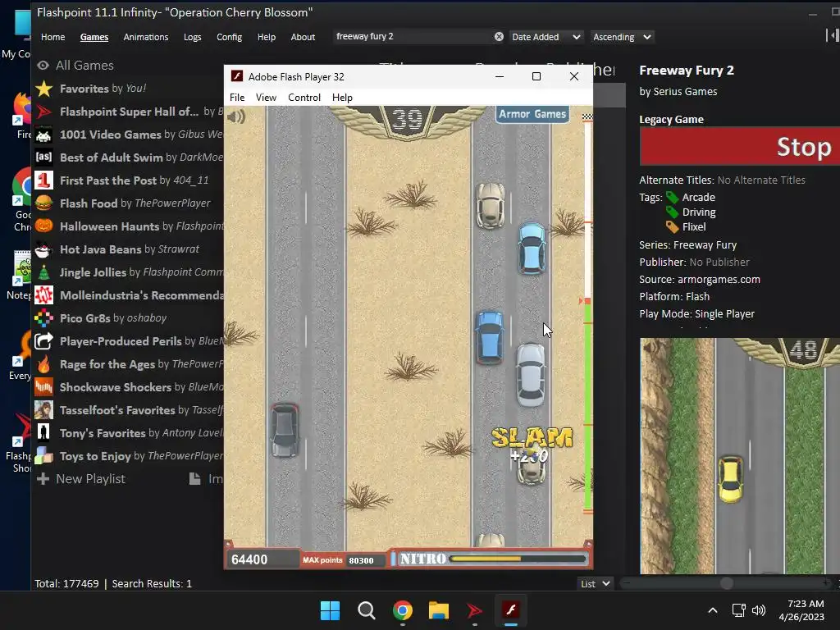Select the Tony's Favorites playlist icon
The height and width of the screenshot is (630, 840).
pos(44,433)
